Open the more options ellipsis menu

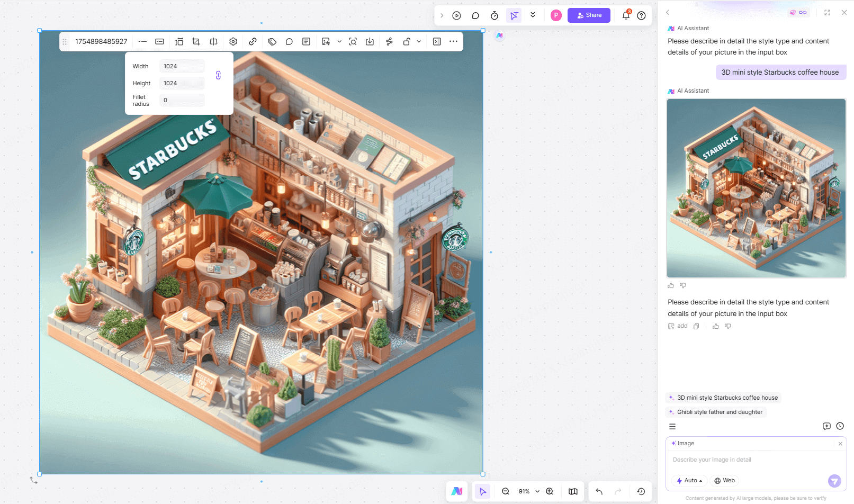(x=453, y=41)
